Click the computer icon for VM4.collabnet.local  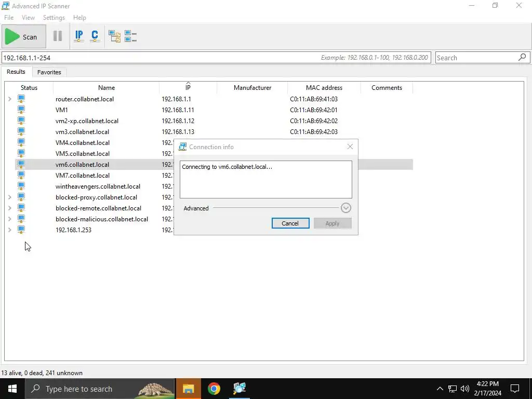tap(21, 142)
